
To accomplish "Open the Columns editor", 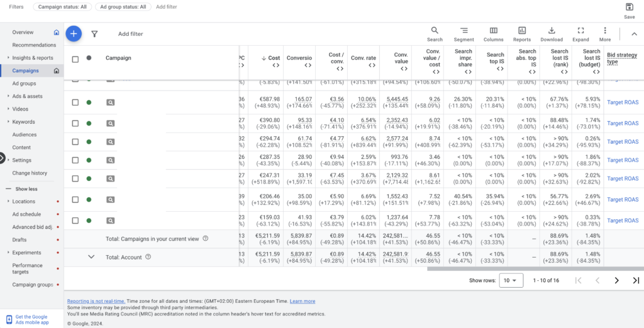I will [x=493, y=34].
